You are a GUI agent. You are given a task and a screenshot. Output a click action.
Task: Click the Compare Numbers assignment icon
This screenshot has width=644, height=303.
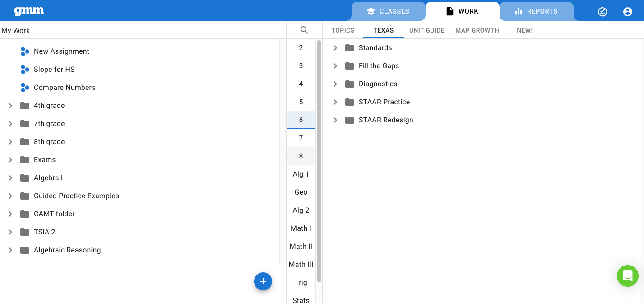(25, 88)
